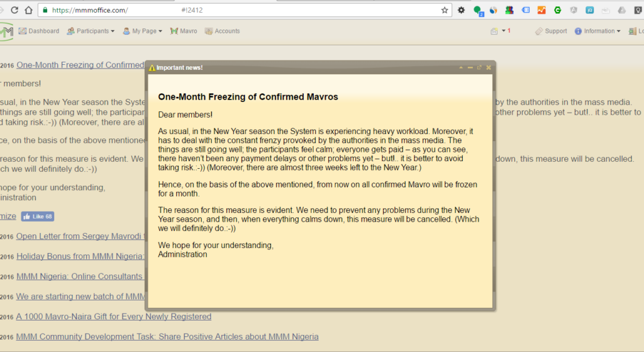This screenshot has height=352, width=644.
Task: Click the 'Dear members!' text in dialog
Action: [186, 115]
